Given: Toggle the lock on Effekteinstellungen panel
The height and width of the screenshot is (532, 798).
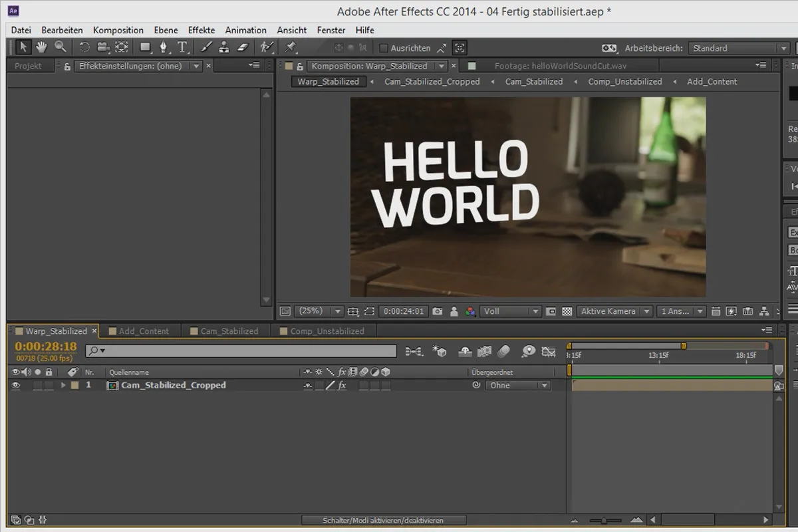Looking at the screenshot, I should click(67, 66).
